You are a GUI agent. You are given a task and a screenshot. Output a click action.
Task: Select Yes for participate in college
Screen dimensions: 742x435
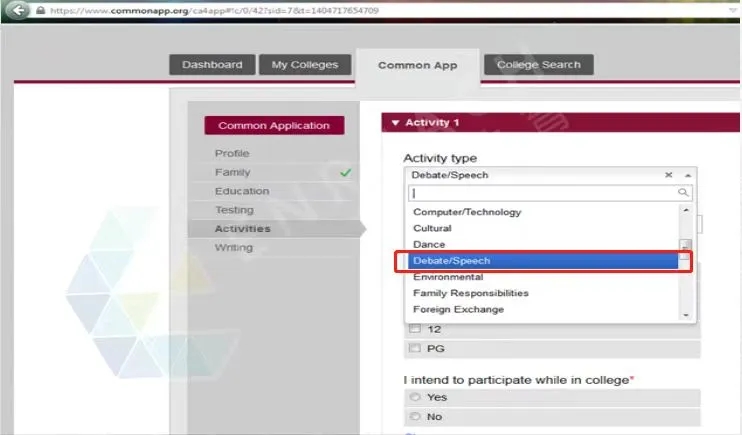click(415, 397)
